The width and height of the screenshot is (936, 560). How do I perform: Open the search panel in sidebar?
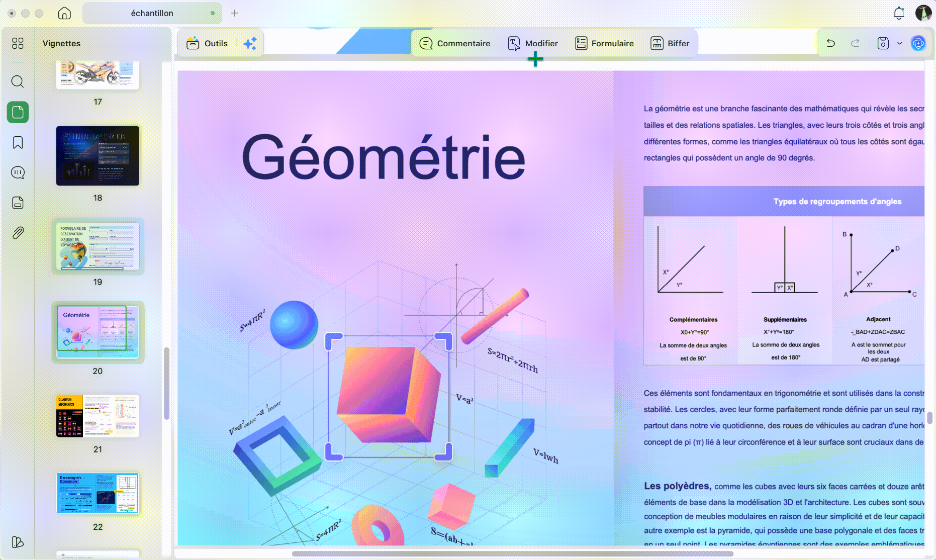pyautogui.click(x=18, y=81)
